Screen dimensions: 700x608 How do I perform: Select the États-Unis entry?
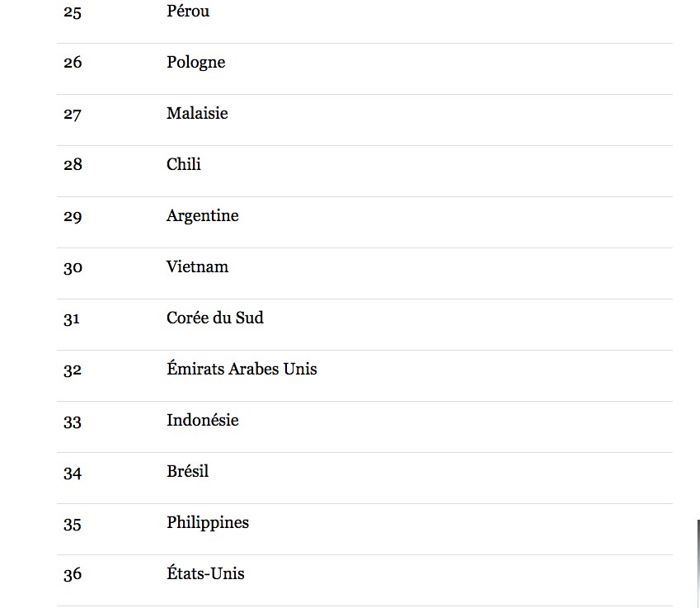205,573
